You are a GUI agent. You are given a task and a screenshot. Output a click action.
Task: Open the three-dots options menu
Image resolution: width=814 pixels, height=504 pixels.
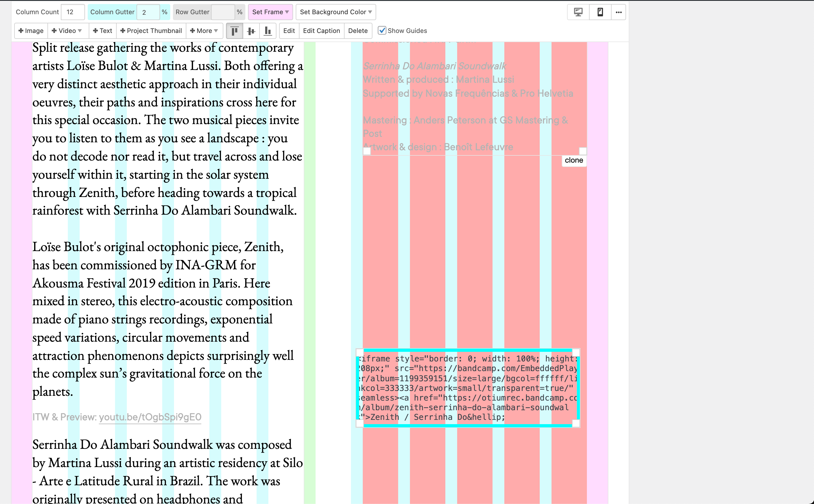(x=619, y=12)
